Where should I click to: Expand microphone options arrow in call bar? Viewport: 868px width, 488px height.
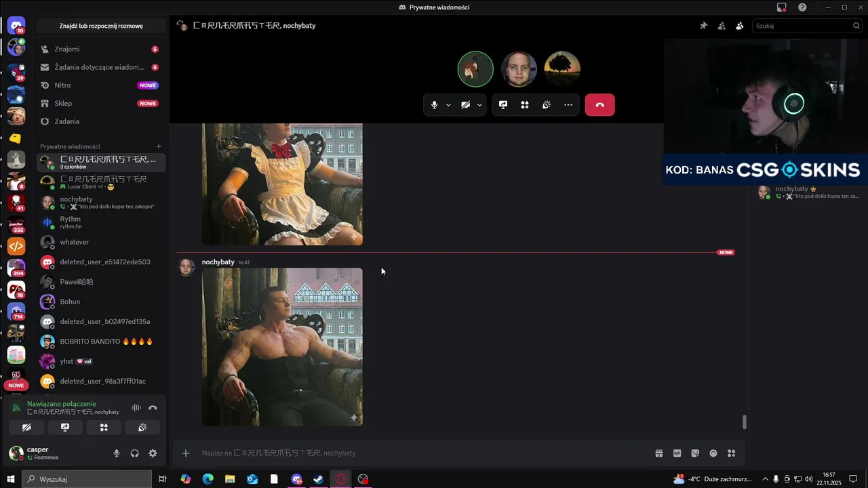click(x=448, y=105)
